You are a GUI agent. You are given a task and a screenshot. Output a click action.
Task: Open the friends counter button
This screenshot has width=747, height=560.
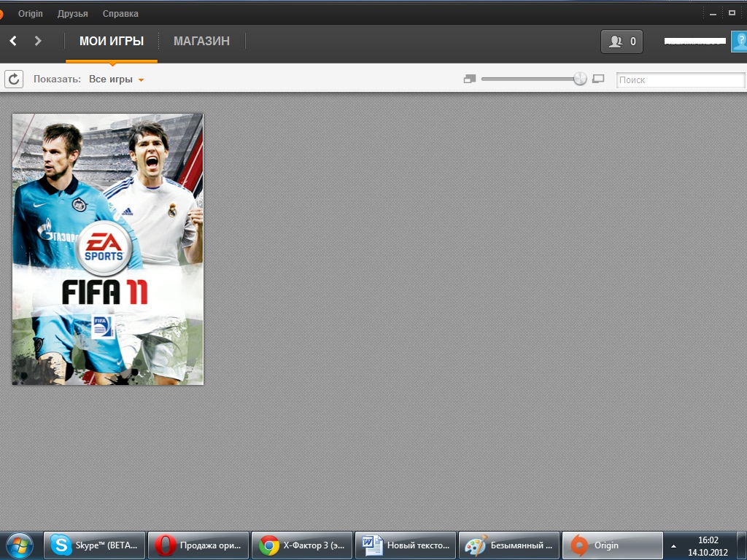click(x=622, y=42)
